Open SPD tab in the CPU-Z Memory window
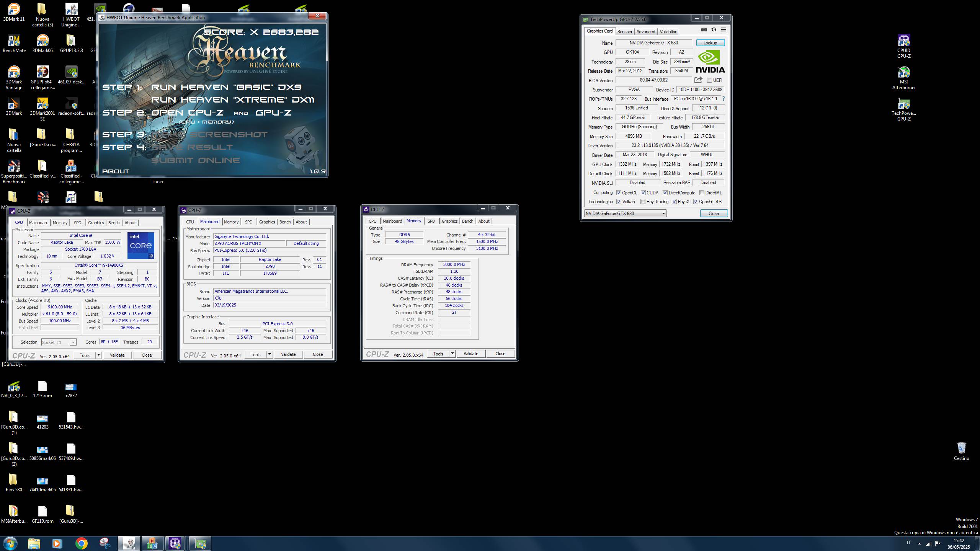980x551 pixels. point(431,221)
